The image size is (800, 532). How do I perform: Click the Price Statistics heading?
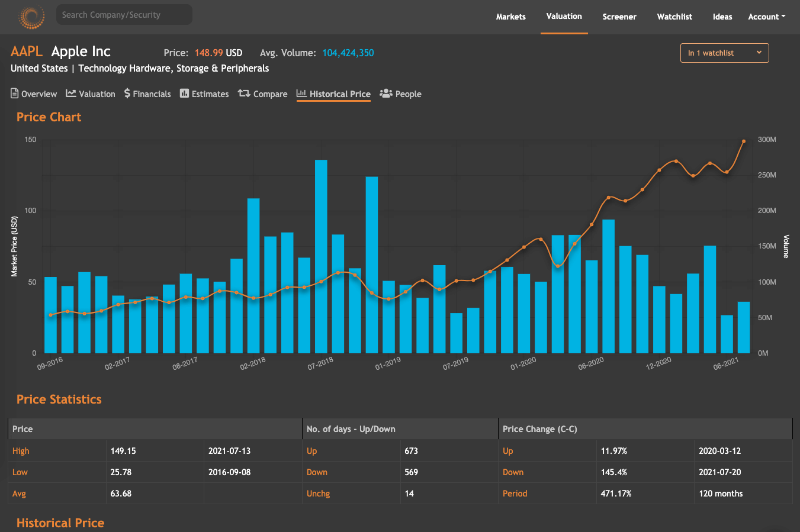coord(59,399)
